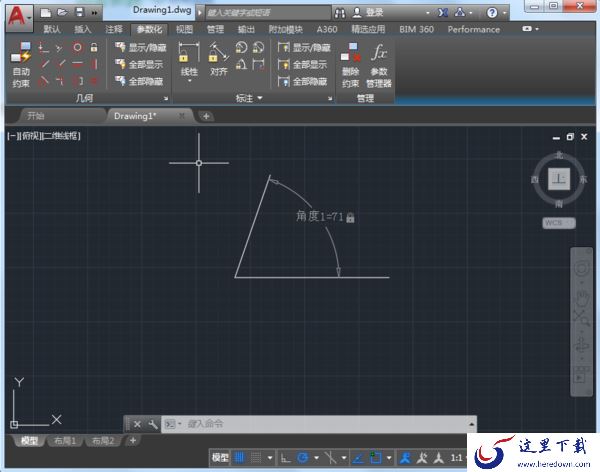Toggle snap mode in status bar
Viewport: 600px width, 472px height.
(x=256, y=457)
